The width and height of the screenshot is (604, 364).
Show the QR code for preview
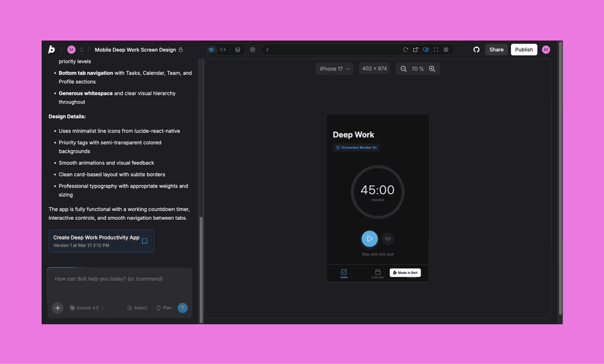point(446,49)
